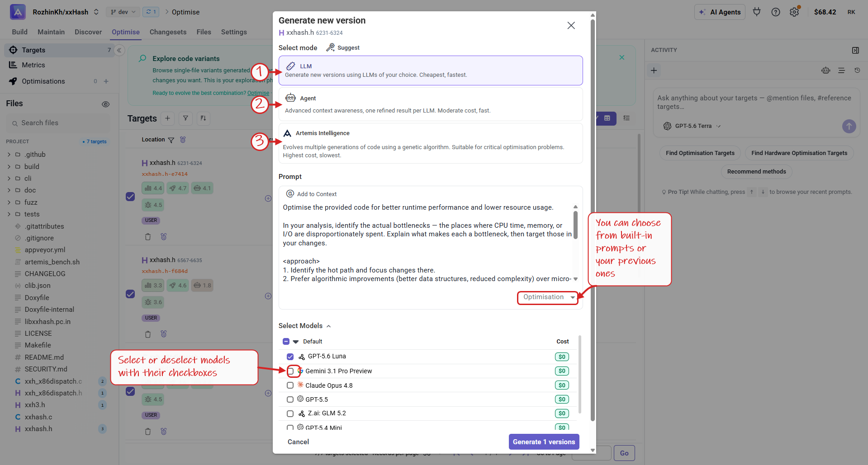
Task: Click Recommend methods suggestion
Action: (x=756, y=172)
